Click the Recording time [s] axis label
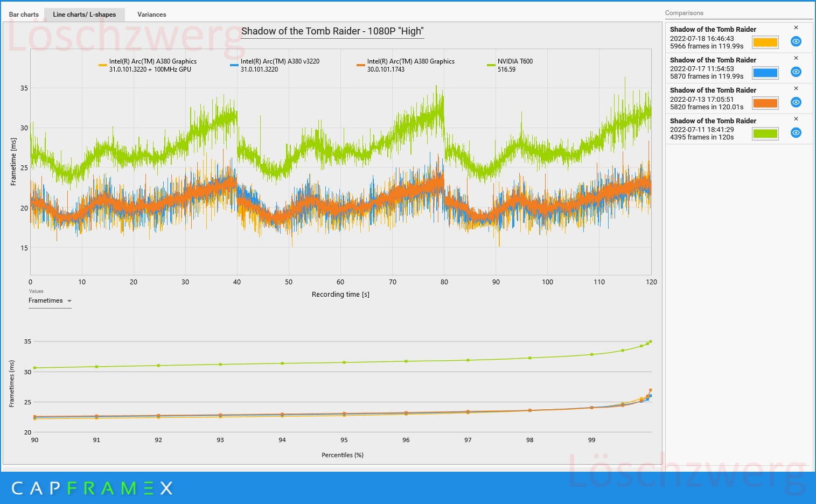Image resolution: width=816 pixels, height=504 pixels. tap(340, 295)
